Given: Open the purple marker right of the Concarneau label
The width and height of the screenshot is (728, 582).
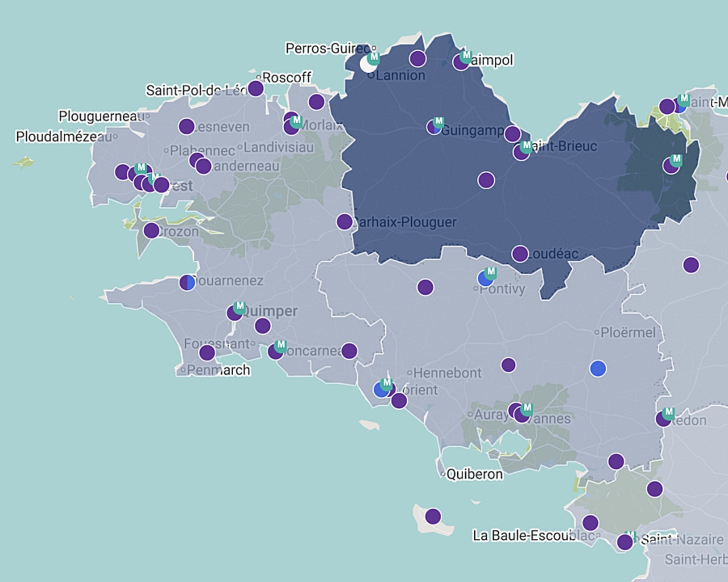Looking at the screenshot, I should click(x=349, y=351).
